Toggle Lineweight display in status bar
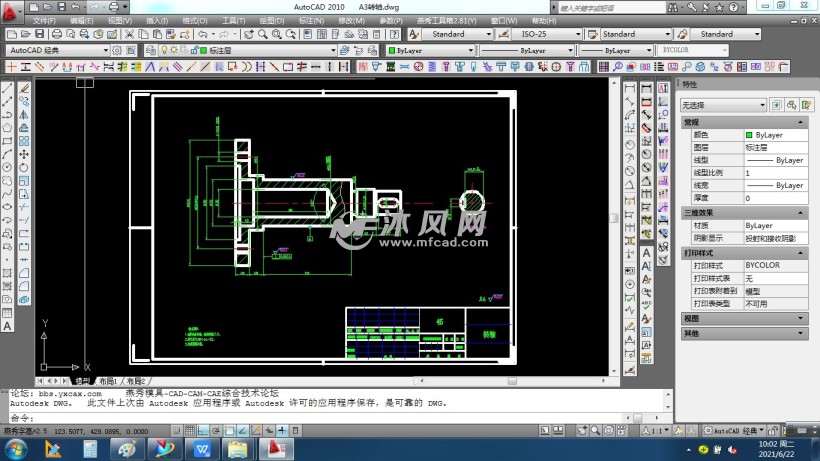This screenshot has height=461, width=820. [x=282, y=431]
